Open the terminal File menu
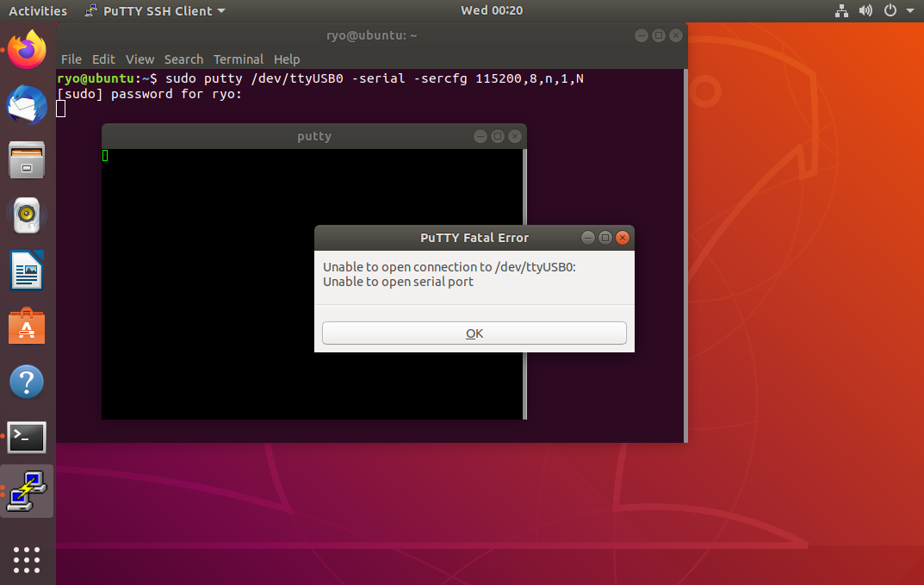The image size is (924, 585). click(71, 59)
